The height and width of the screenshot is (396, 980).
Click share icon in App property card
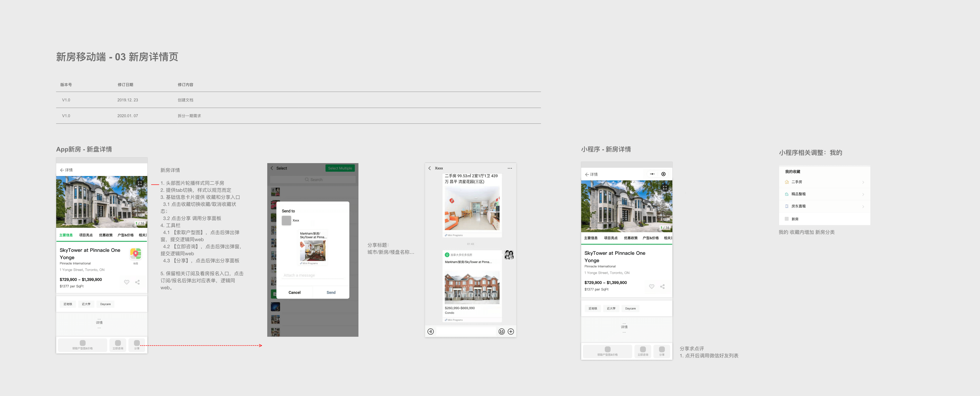click(x=137, y=282)
